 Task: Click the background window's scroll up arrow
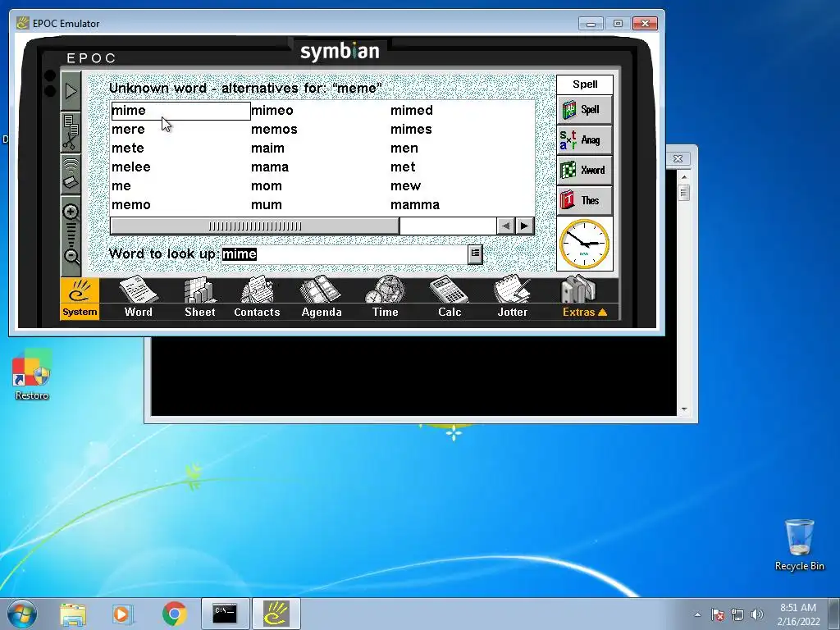684,177
